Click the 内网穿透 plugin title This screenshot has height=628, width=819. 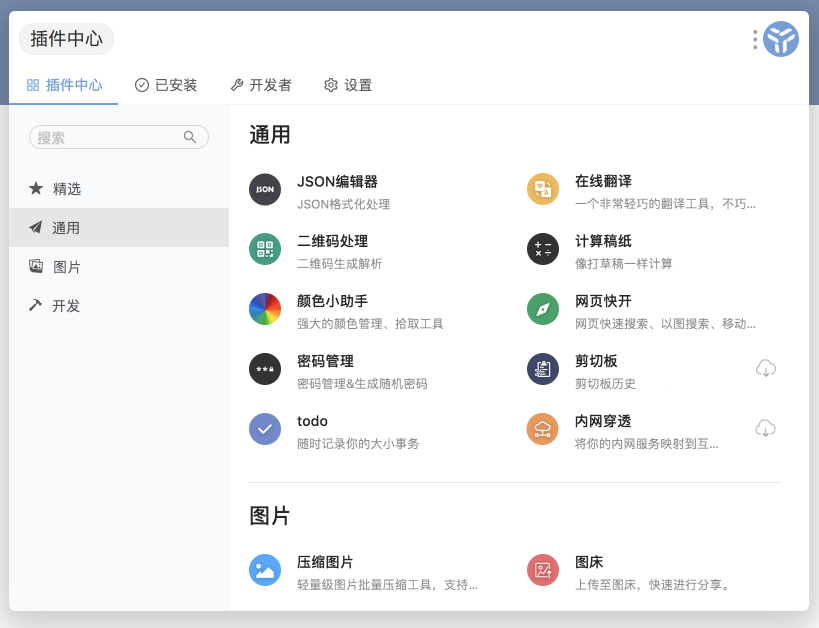click(x=603, y=421)
